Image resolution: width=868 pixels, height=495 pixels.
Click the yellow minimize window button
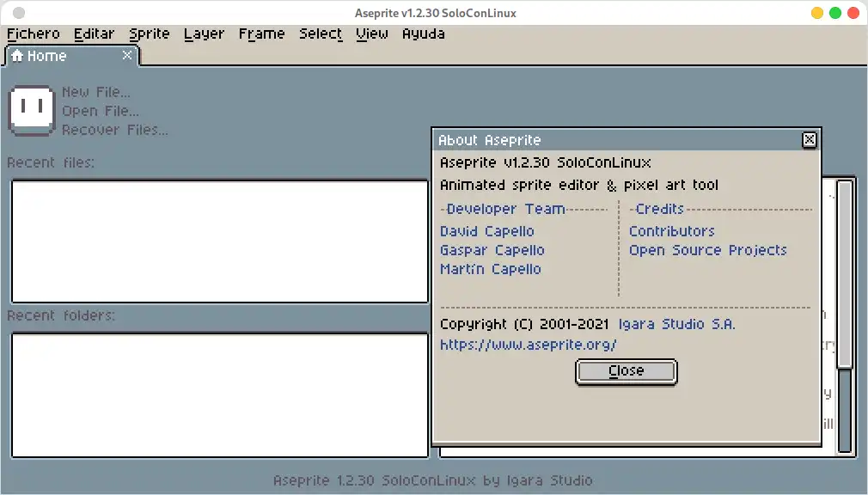click(817, 13)
